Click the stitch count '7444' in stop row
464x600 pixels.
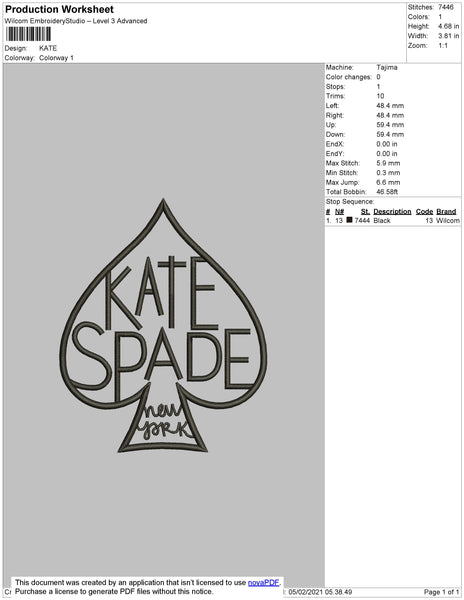pos(362,220)
